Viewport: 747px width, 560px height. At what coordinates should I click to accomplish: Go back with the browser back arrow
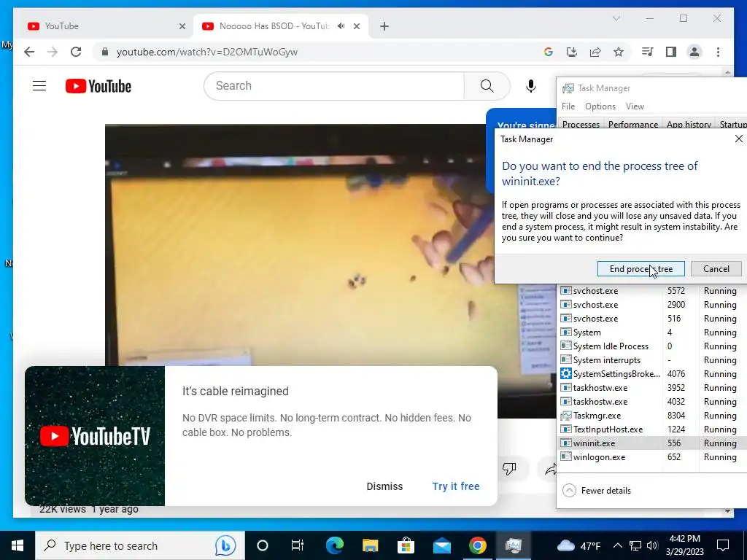[x=29, y=52]
